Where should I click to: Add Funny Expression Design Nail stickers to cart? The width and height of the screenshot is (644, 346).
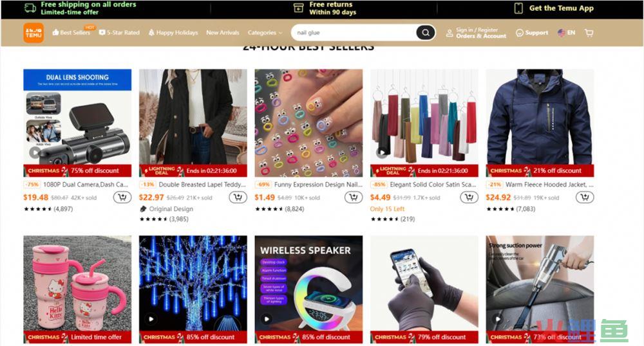tap(353, 197)
